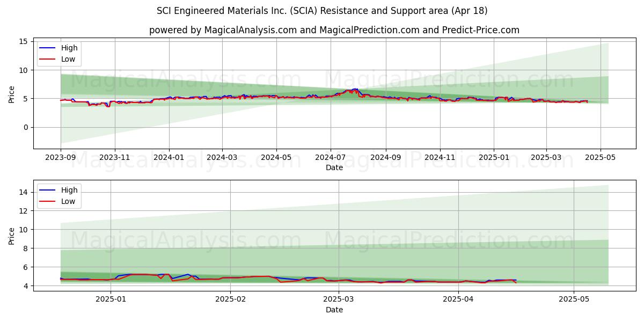Image resolution: width=644 pixels, height=322 pixels.
Task: Click the '2024-07' x-axis label
Action: point(331,158)
